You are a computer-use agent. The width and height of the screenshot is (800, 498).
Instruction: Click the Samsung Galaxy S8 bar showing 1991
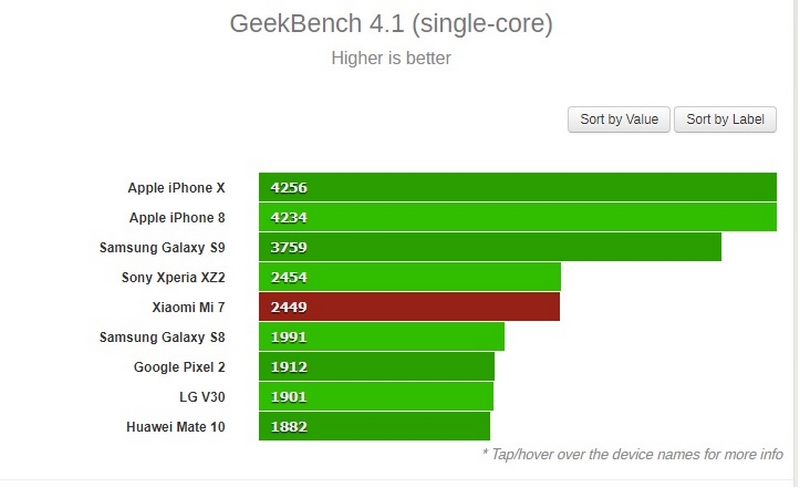point(381,337)
